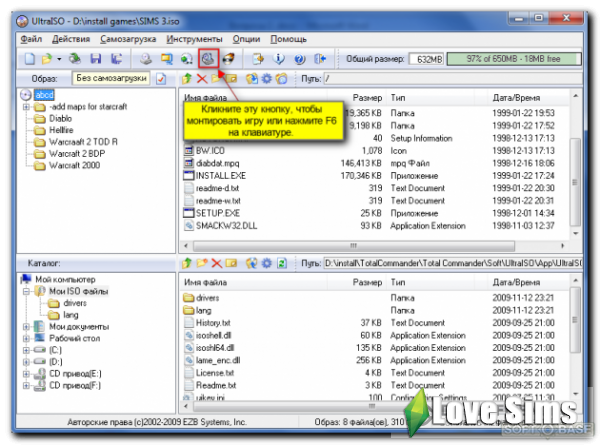Open the Действия menu
600x445 pixels.
pyautogui.click(x=71, y=39)
